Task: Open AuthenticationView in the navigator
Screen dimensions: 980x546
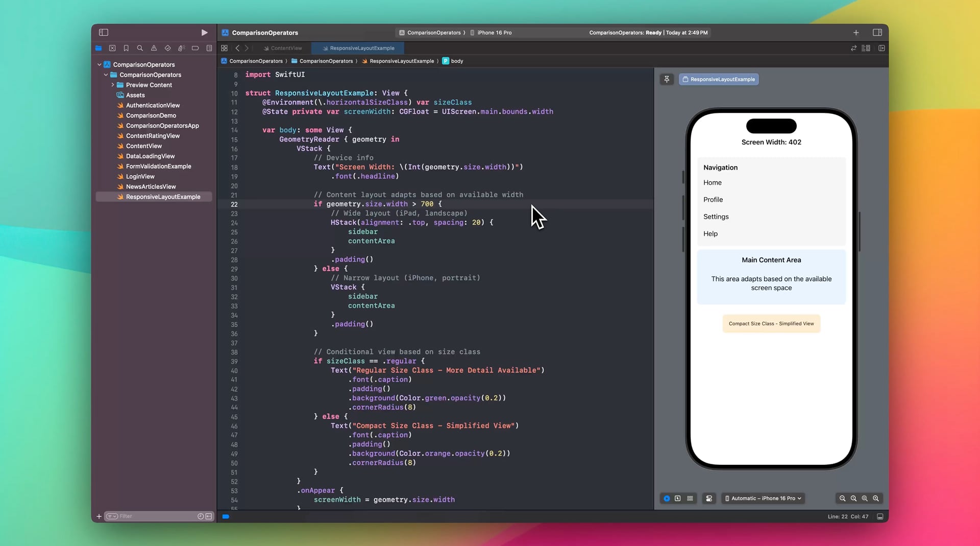Action: tap(153, 106)
